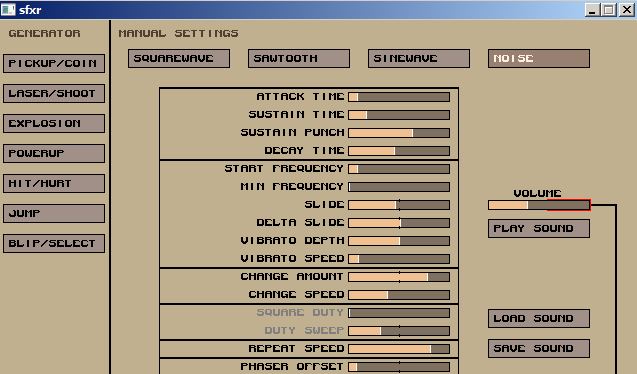Set the Sustain Punch slider

[x=399, y=133]
